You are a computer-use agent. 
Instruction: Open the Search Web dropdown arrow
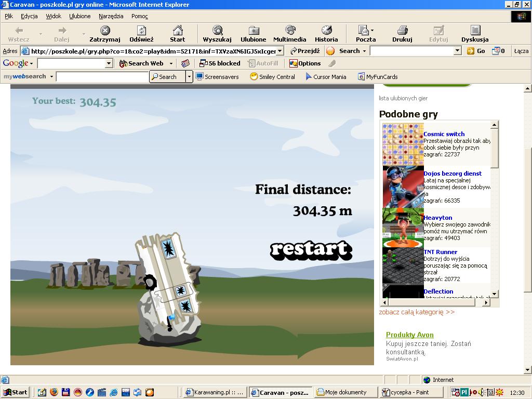coord(171,63)
